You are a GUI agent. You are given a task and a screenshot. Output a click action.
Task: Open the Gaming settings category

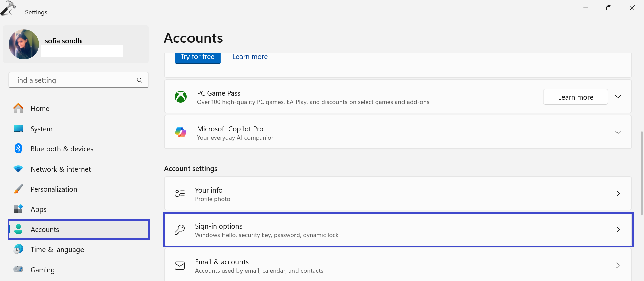[42, 270]
